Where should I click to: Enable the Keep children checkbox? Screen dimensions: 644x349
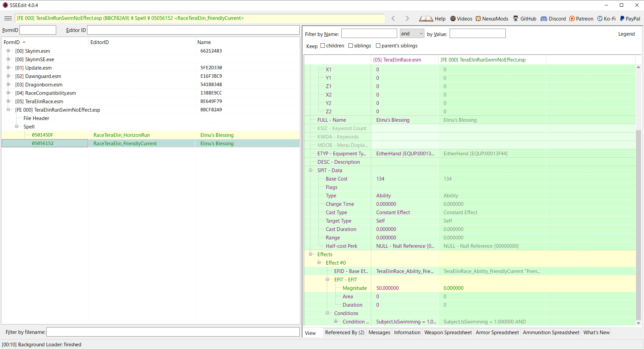[x=323, y=46]
